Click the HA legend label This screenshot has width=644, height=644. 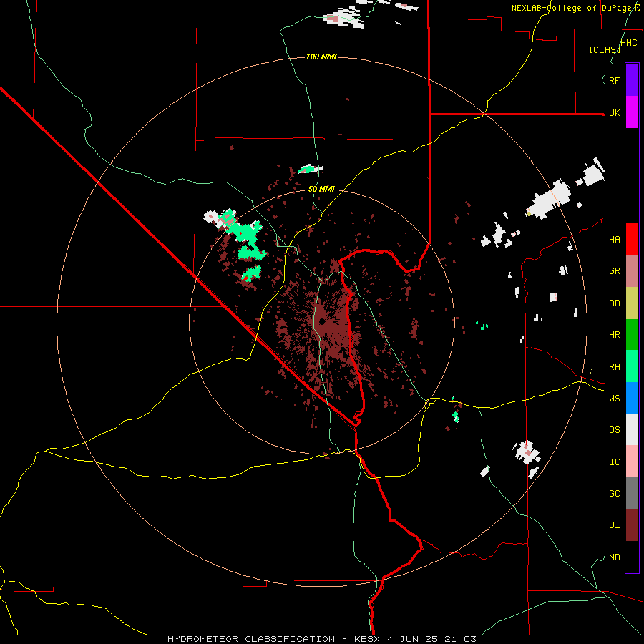(615, 240)
